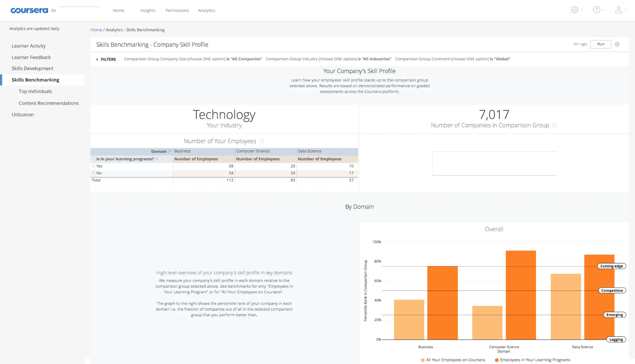Image resolution: width=635 pixels, height=364 pixels.
Task: Open the settings gear menu in the header
Action: (x=575, y=10)
